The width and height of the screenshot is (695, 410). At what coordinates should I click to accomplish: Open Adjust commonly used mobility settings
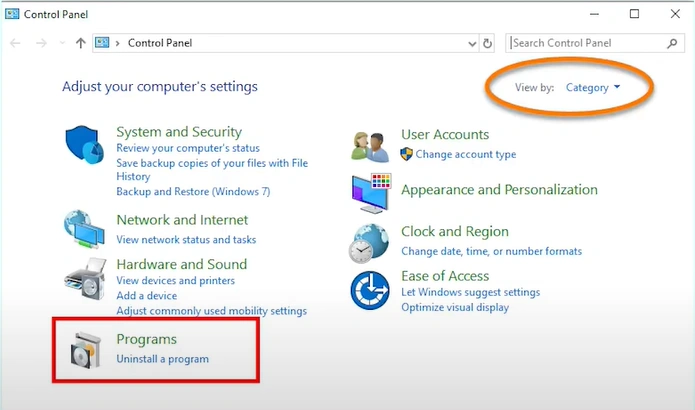pyautogui.click(x=211, y=311)
